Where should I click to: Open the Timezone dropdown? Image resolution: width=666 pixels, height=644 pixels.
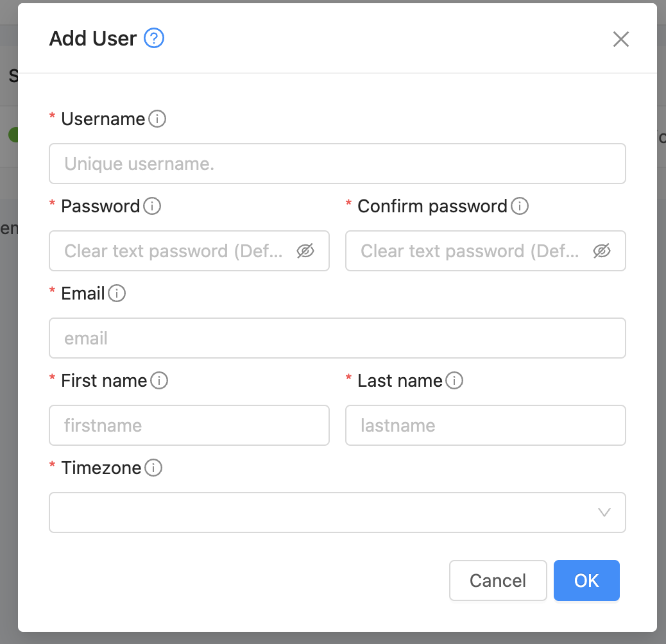pyautogui.click(x=321, y=513)
